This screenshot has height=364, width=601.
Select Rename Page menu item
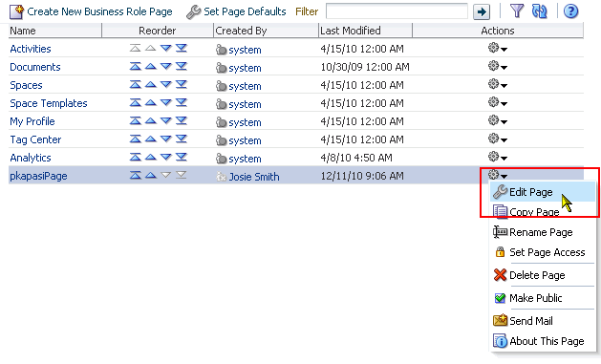click(543, 232)
